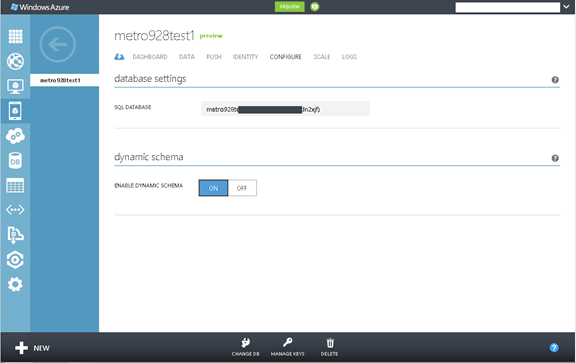This screenshot has height=363, width=576.
Task: Open the Media Services play icon
Action: click(x=15, y=260)
